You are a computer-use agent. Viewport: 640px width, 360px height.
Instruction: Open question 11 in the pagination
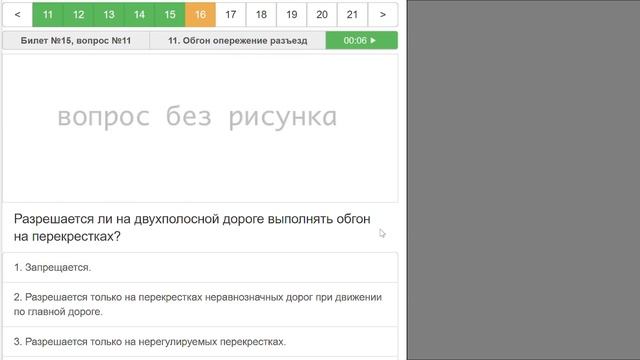48,15
